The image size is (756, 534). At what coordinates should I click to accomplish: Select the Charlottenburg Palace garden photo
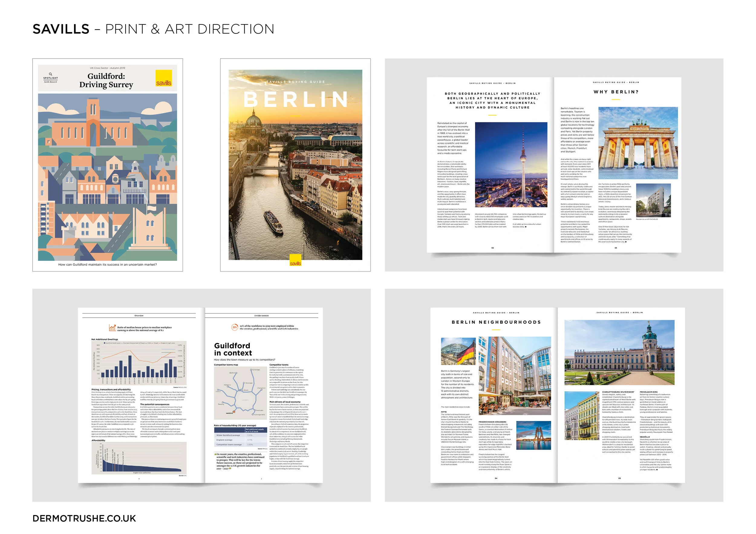tap(619, 352)
